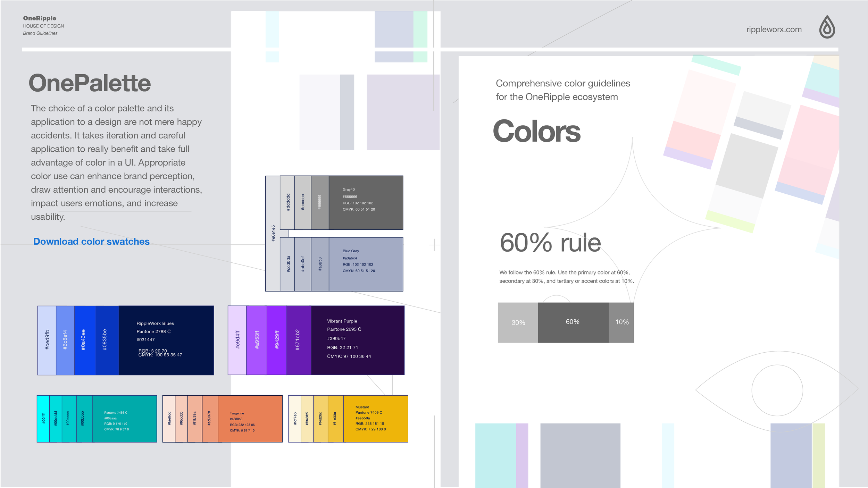Screen dimensions: 868x488
Task: Select the #a8afc3 blue gray swatch
Action: click(320, 264)
